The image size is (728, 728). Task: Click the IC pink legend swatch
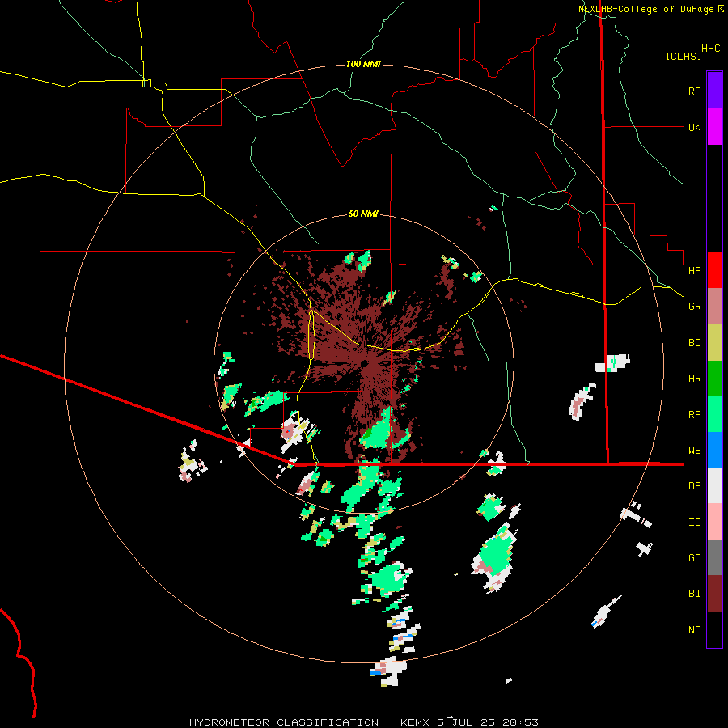click(714, 522)
